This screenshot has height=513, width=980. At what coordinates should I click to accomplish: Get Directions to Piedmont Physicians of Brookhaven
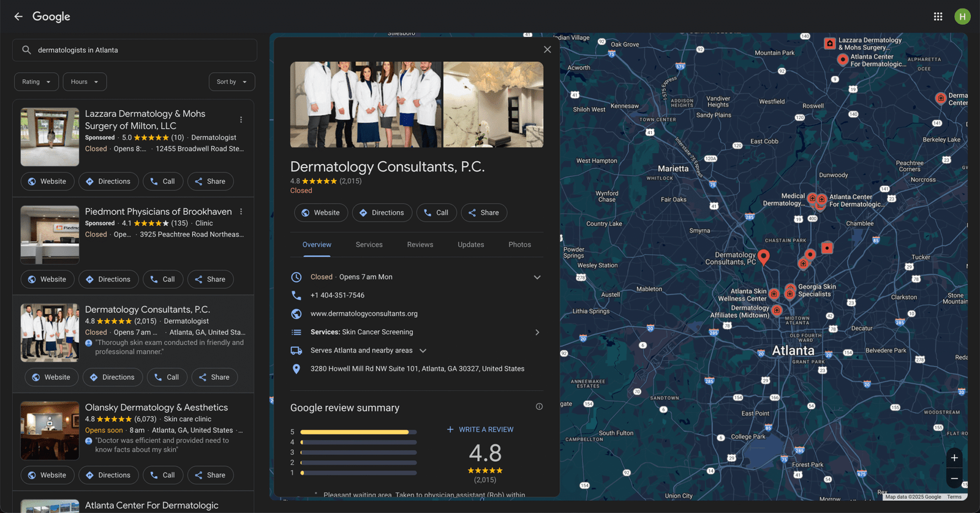[x=108, y=279]
